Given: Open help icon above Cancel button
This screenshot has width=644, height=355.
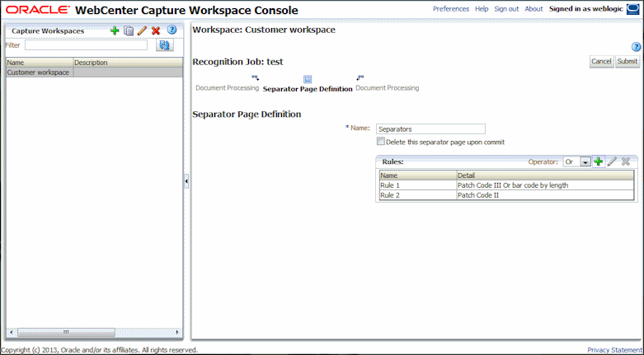Looking at the screenshot, I should (636, 47).
